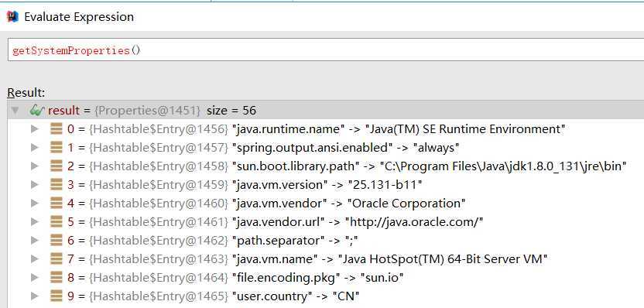The width and height of the screenshot is (644, 308).
Task: Select the java.vendor.url entry row
Action: (326, 222)
